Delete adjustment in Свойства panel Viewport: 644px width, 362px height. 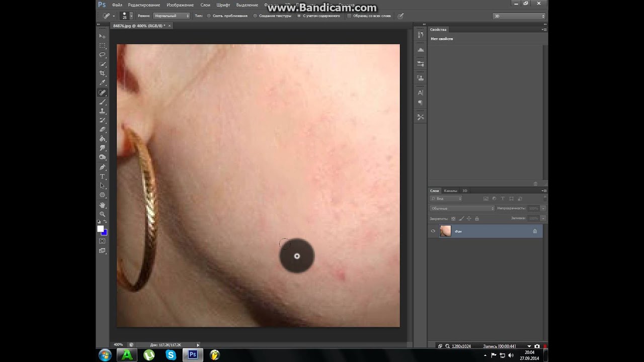click(535, 184)
